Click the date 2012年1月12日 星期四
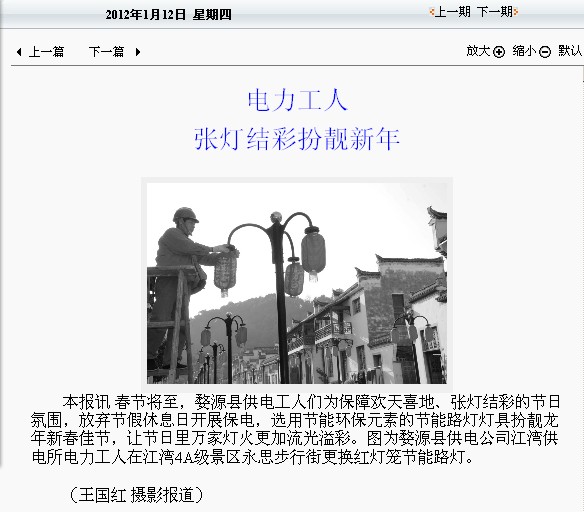This screenshot has height=512, width=584. click(x=168, y=15)
